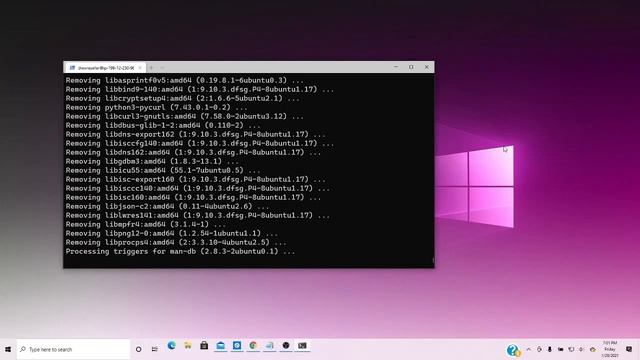
Task: Focus the Type here to search box
Action: (x=73, y=349)
